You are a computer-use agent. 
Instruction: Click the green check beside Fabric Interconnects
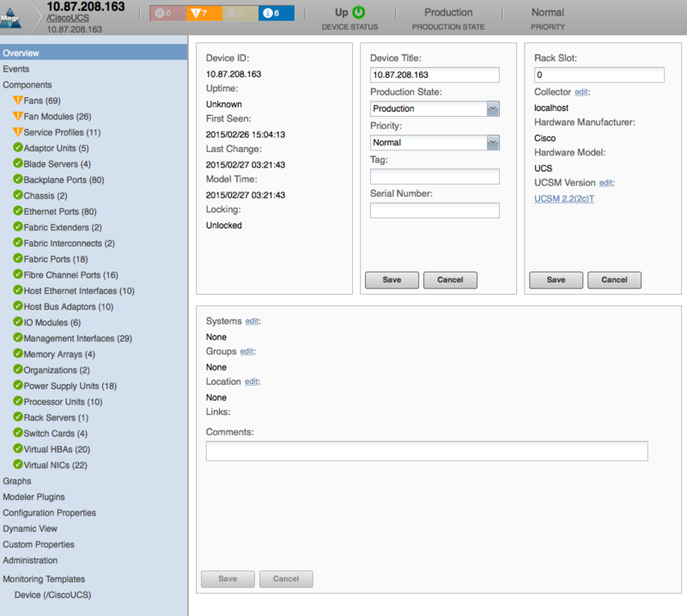(x=18, y=242)
